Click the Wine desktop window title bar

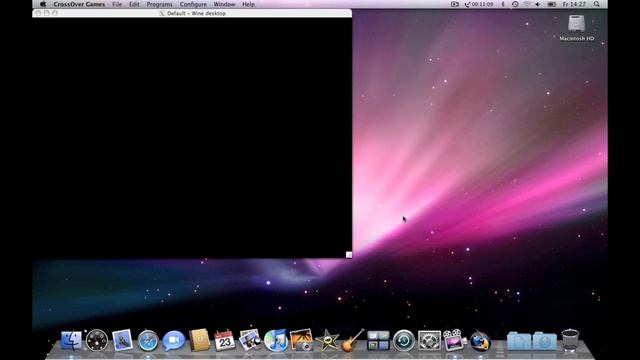[x=192, y=13]
